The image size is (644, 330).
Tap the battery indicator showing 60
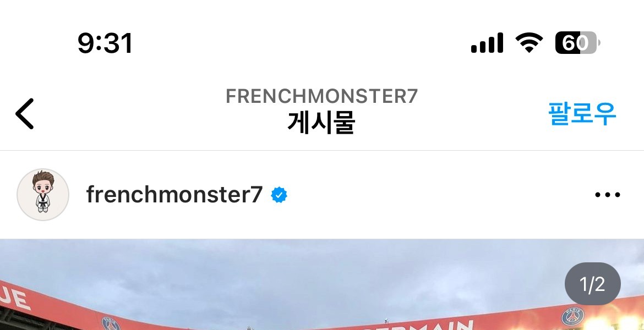[x=577, y=43]
